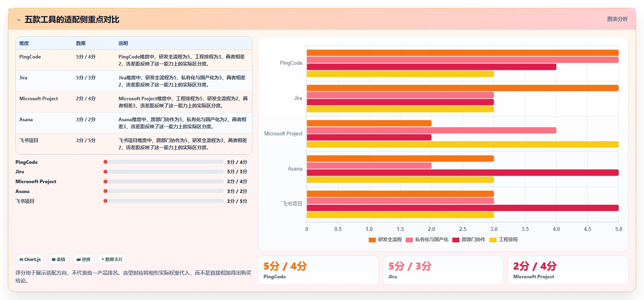The height and width of the screenshot is (300, 644).
Task: Click the description starting with Asana维度中
Action: pos(183,123)
